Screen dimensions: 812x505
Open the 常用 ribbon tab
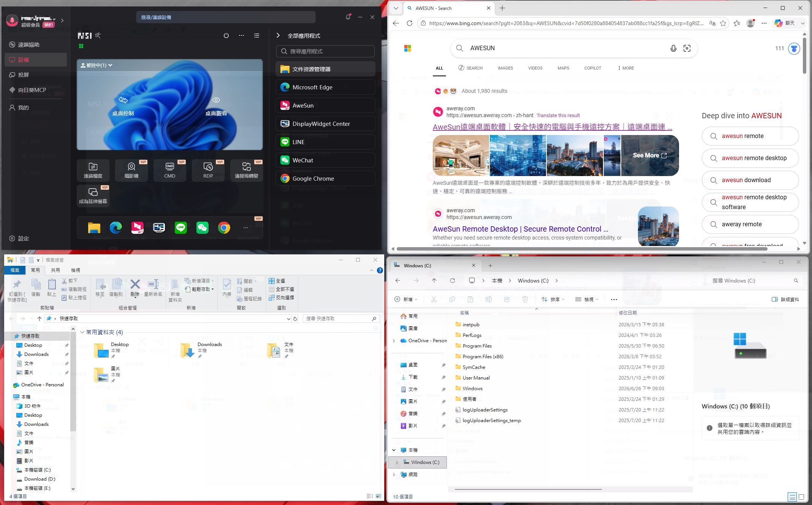(35, 270)
